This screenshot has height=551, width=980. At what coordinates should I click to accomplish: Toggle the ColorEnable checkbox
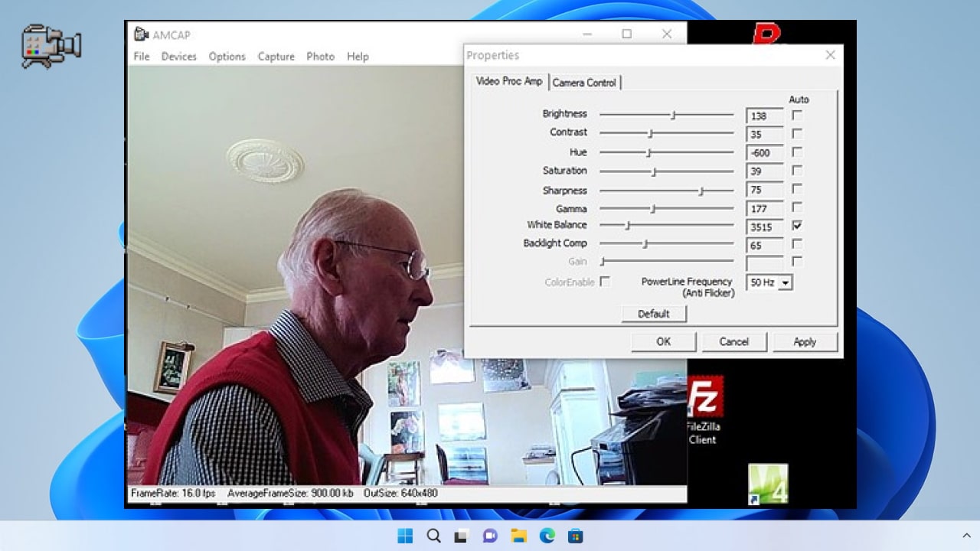point(605,282)
